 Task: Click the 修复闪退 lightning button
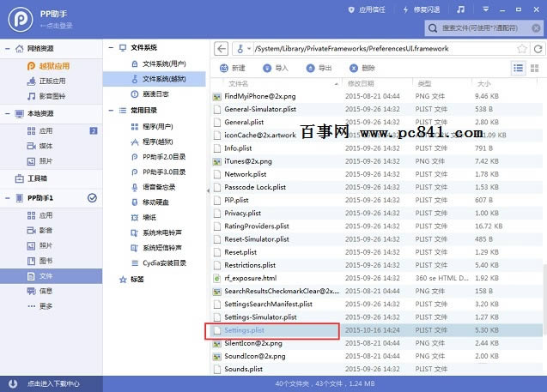421,9
